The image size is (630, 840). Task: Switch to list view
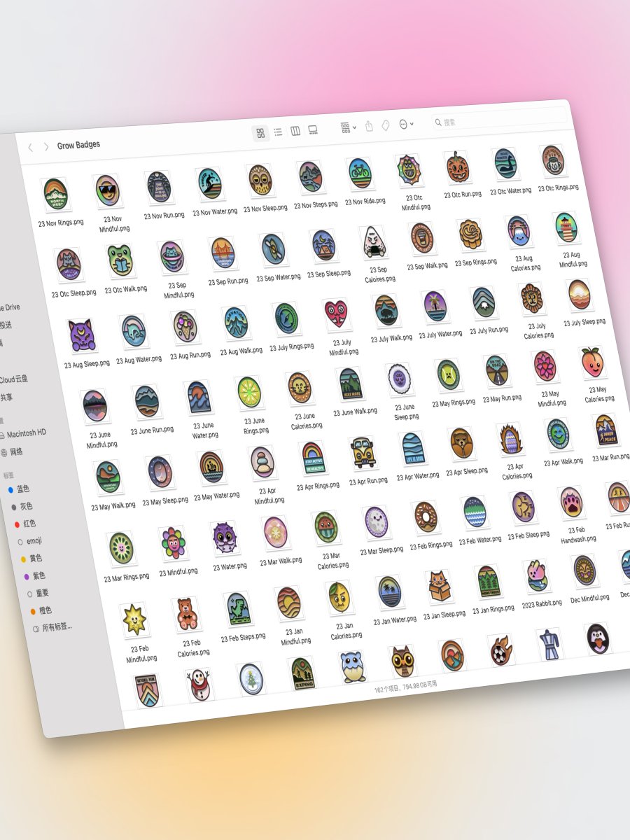click(278, 132)
